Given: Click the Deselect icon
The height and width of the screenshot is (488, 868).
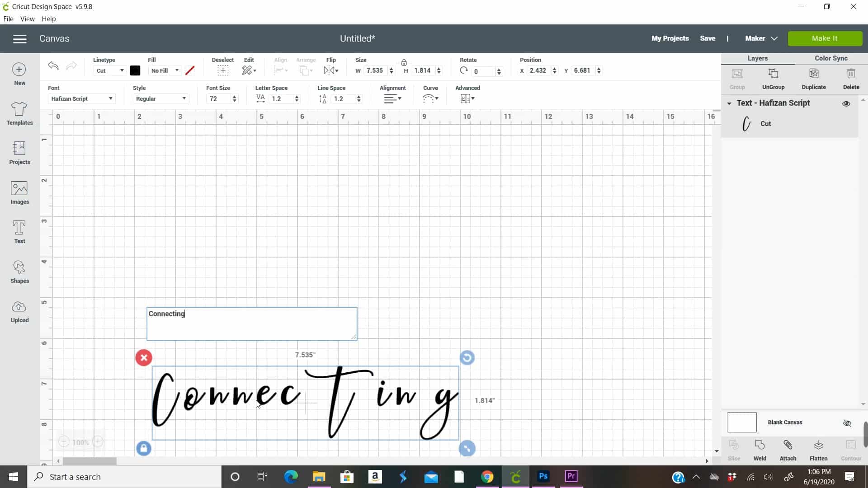Looking at the screenshot, I should point(223,70).
